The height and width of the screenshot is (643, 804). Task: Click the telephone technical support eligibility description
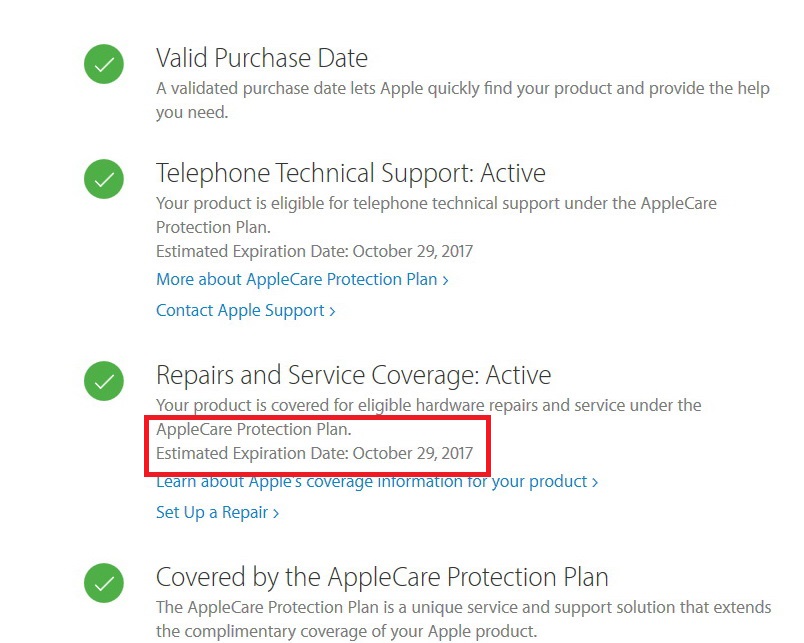(x=436, y=204)
